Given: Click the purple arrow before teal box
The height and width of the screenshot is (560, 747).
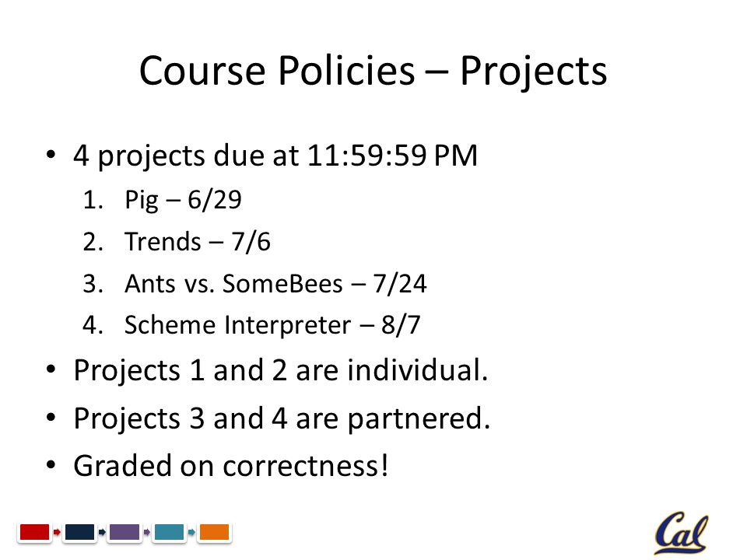Looking at the screenshot, I should click(x=147, y=532).
